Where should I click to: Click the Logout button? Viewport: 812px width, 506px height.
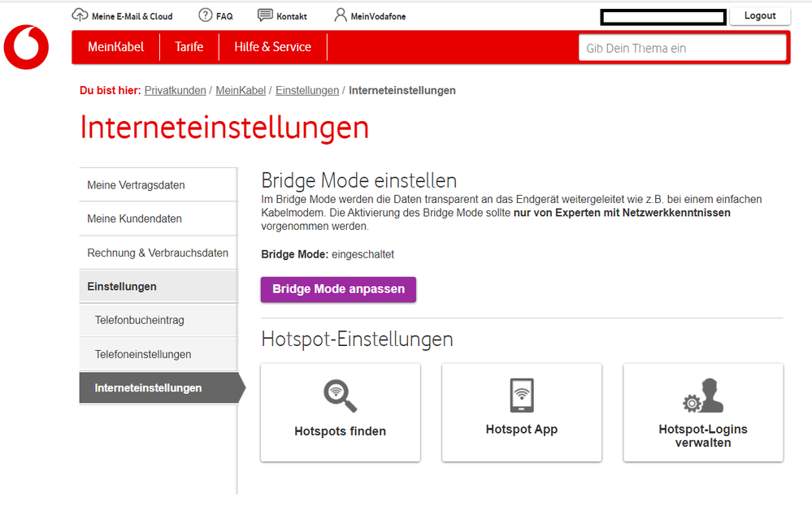tap(760, 15)
